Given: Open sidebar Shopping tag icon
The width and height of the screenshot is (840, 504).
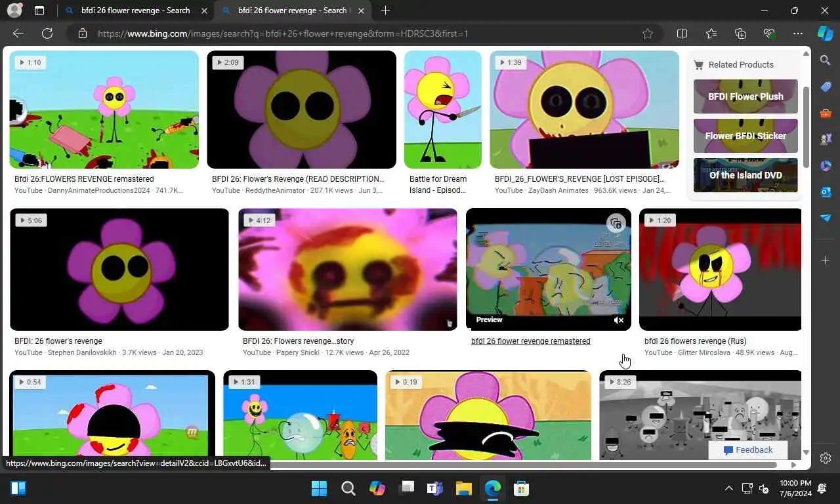Looking at the screenshot, I should pos(826,87).
